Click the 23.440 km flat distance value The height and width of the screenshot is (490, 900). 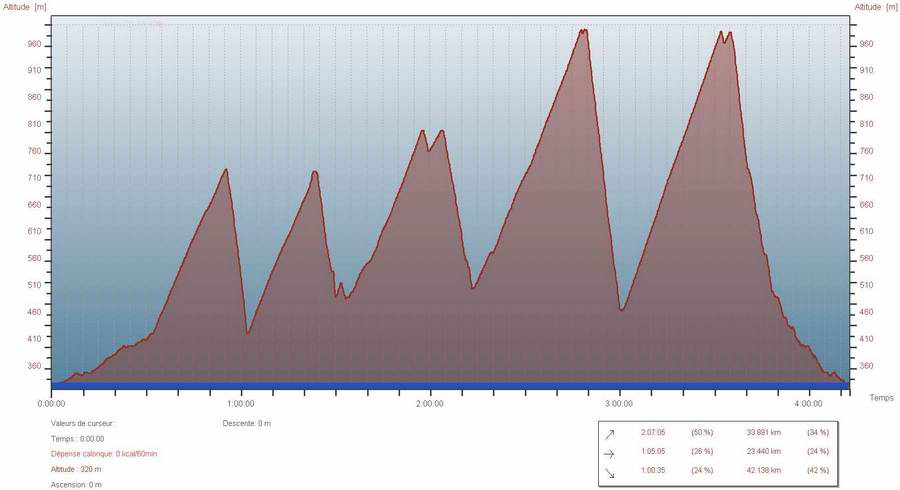(764, 452)
